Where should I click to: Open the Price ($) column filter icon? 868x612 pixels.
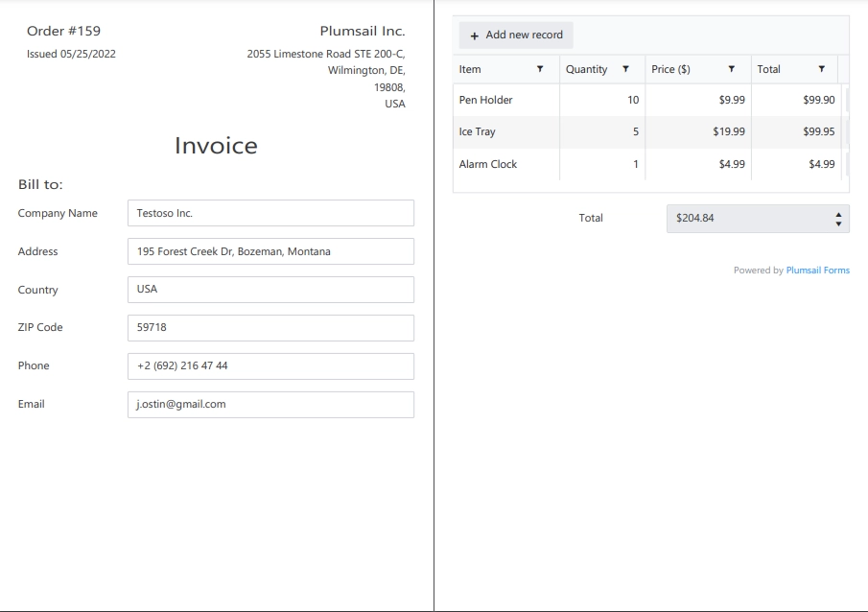coord(731,69)
